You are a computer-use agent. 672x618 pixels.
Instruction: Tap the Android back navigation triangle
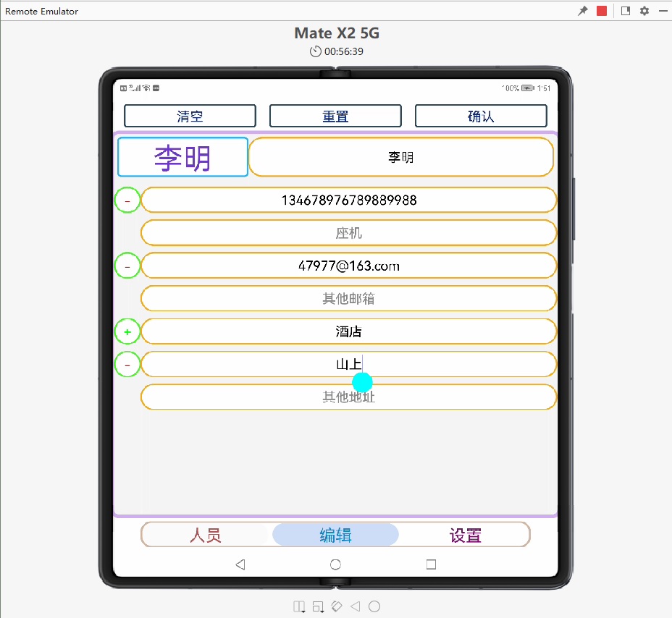pyautogui.click(x=240, y=564)
